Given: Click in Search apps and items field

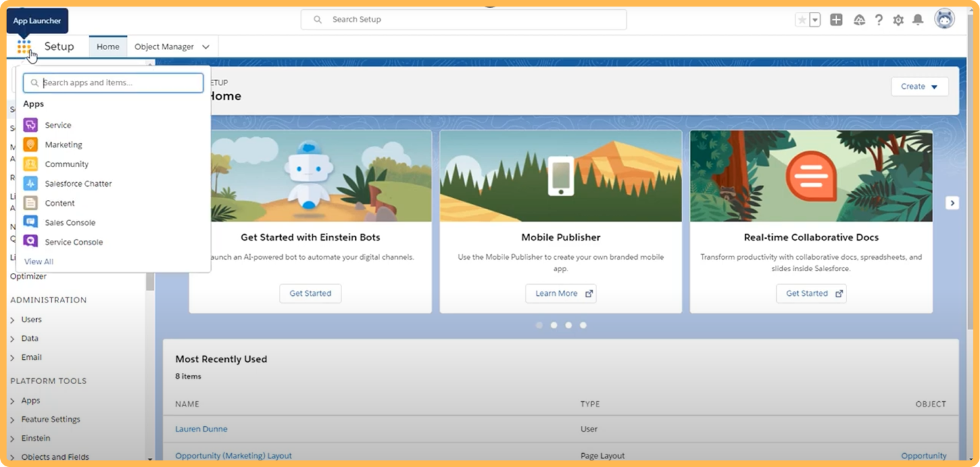Looking at the screenshot, I should click(x=113, y=83).
